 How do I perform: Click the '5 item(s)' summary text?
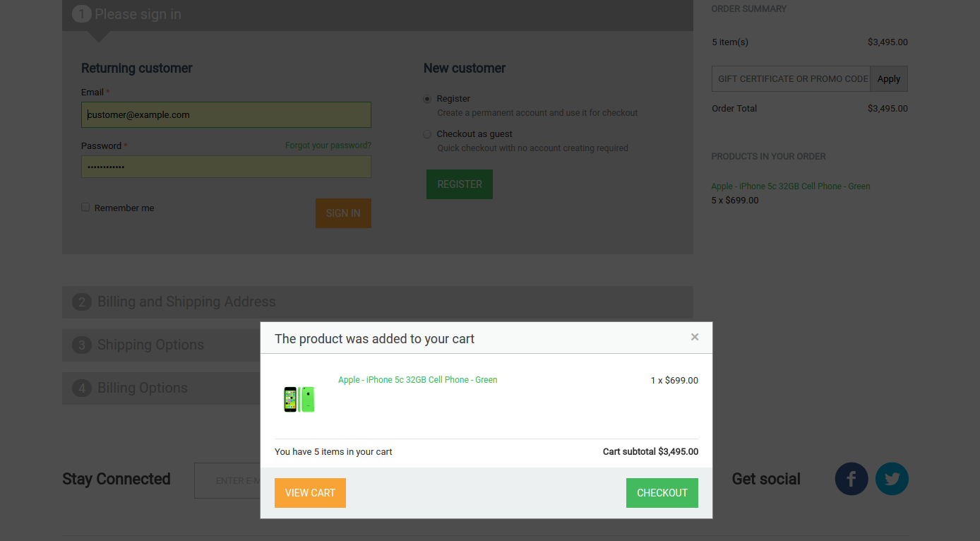(730, 42)
